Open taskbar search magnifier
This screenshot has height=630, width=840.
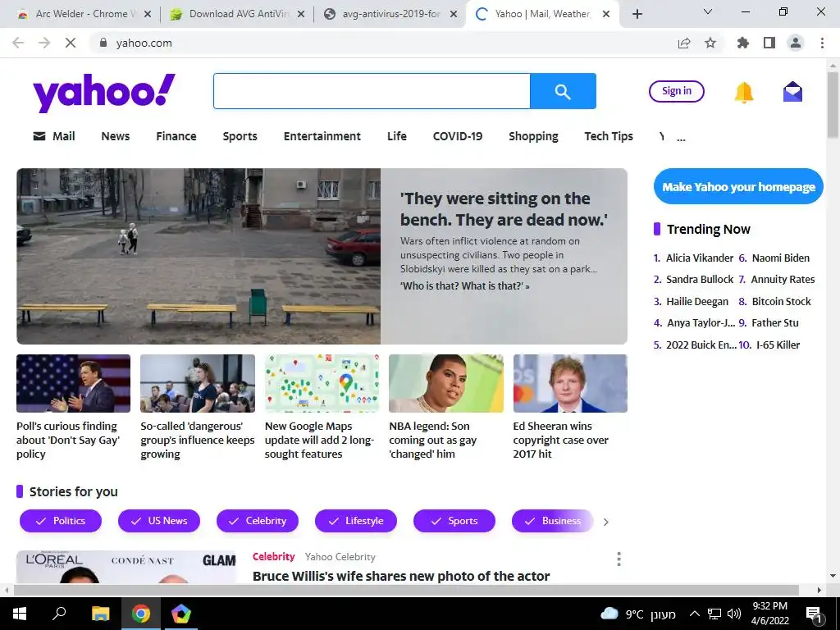(x=59, y=614)
